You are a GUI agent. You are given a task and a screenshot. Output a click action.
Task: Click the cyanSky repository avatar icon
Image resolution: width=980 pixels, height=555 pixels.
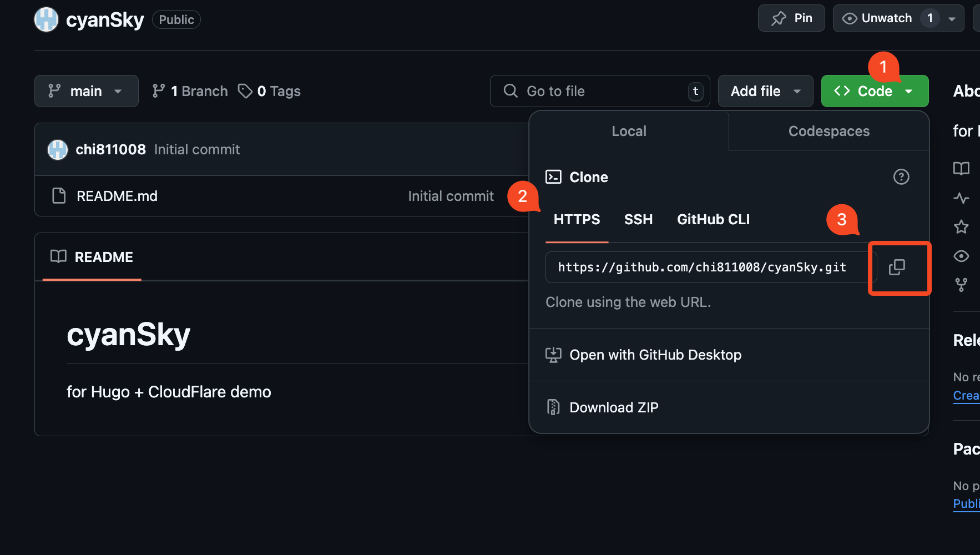pos(46,19)
